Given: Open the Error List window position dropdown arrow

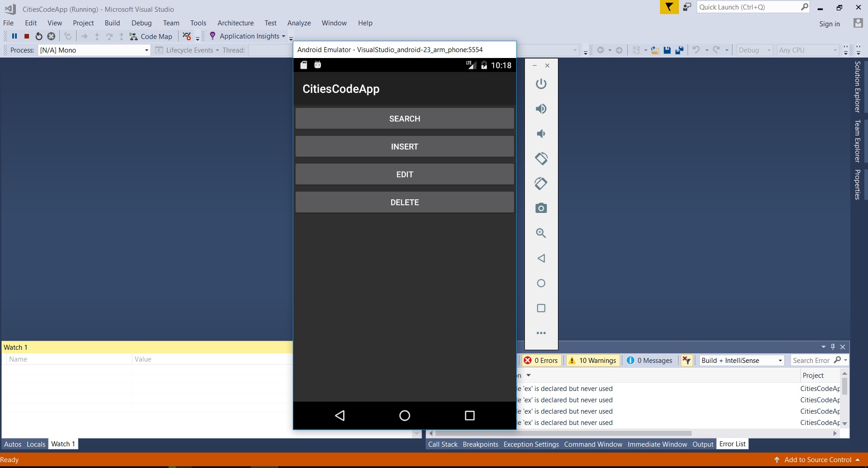Looking at the screenshot, I should 823,347.
